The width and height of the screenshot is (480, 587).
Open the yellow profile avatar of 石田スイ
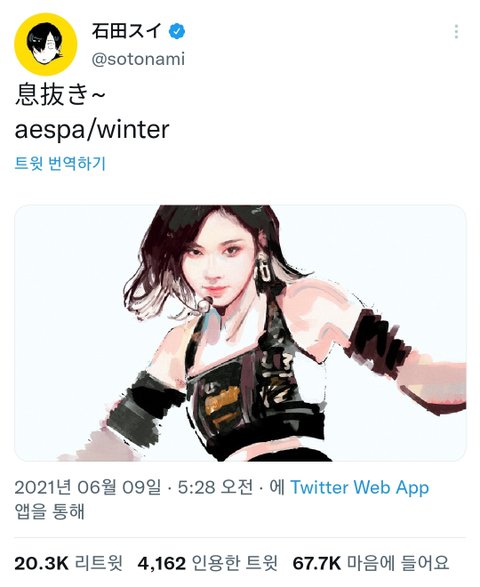pyautogui.click(x=46, y=44)
